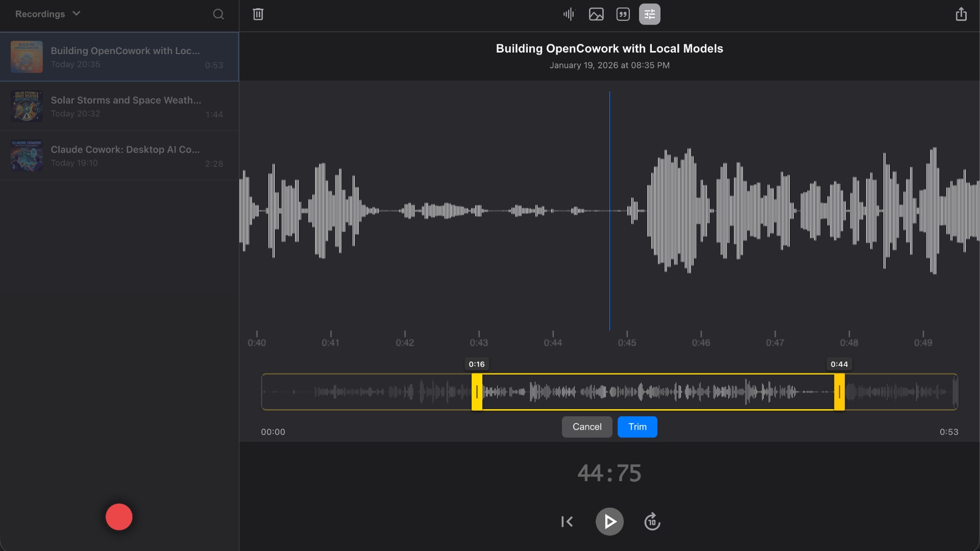980x551 pixels.
Task: Search recordings with magnifier icon
Action: click(x=218, y=14)
